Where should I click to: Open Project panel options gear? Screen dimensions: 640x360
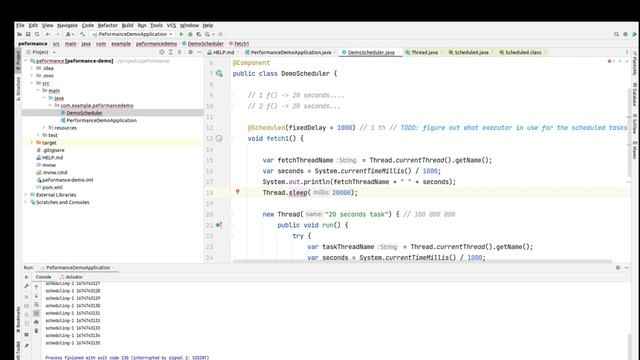click(x=191, y=52)
